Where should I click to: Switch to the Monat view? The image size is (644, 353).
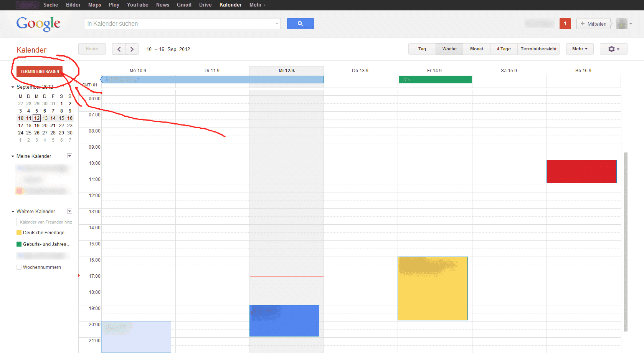(x=477, y=49)
